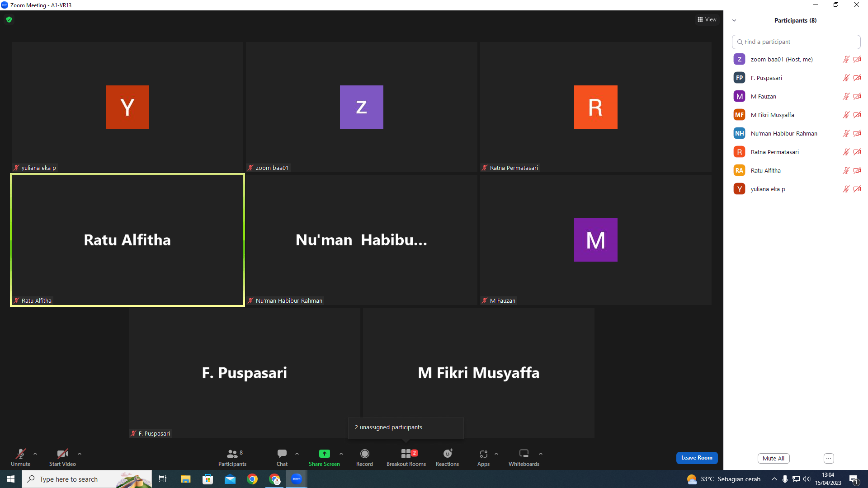
Task: Select yuliana eka p video tile
Action: click(x=127, y=107)
